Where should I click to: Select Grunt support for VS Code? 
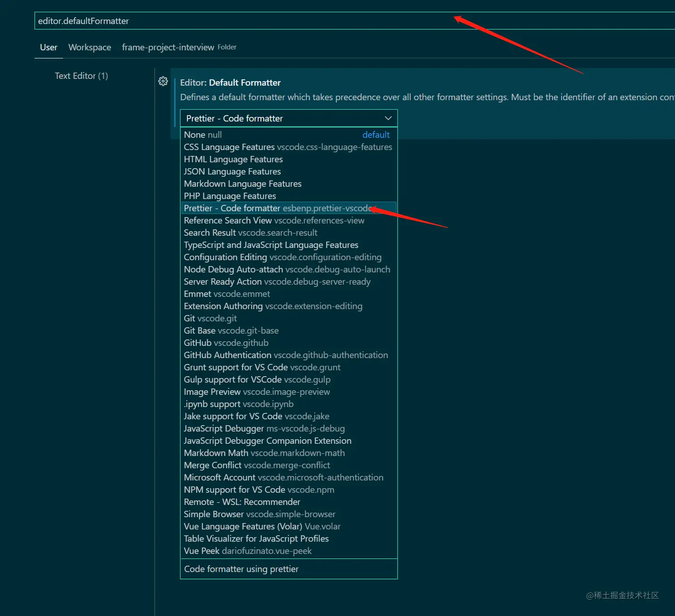pyautogui.click(x=289, y=367)
